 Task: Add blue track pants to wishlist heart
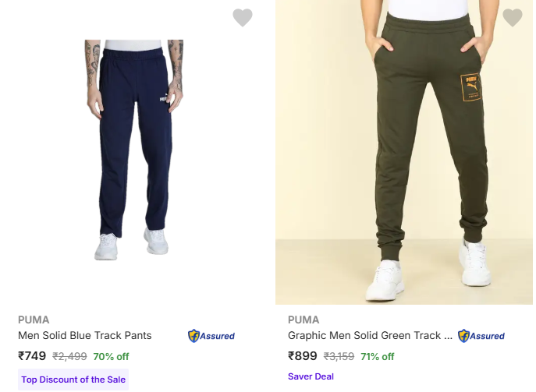tap(243, 17)
